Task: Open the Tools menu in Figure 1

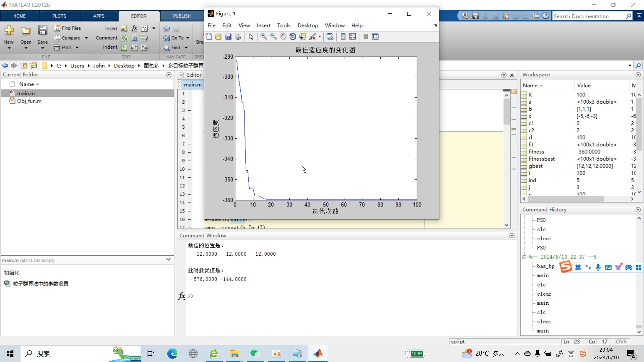Action: point(283,25)
